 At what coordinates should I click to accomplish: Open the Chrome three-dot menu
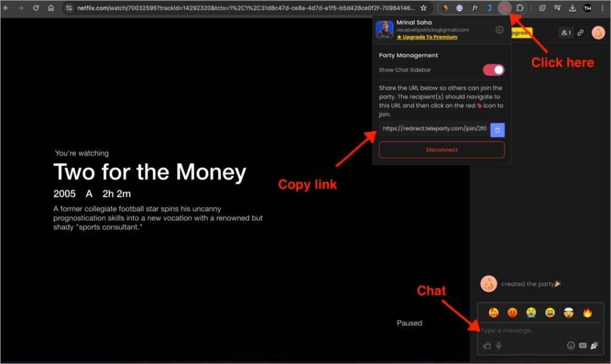click(x=603, y=8)
